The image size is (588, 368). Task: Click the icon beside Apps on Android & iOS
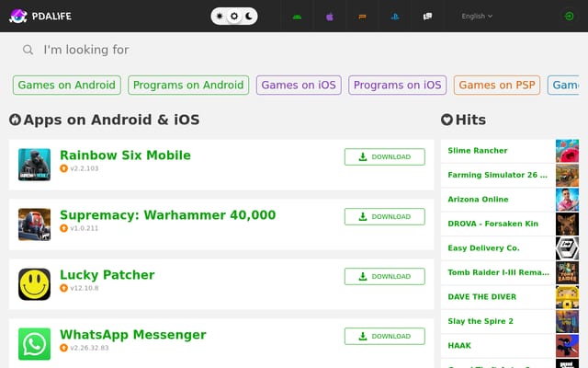click(x=15, y=120)
